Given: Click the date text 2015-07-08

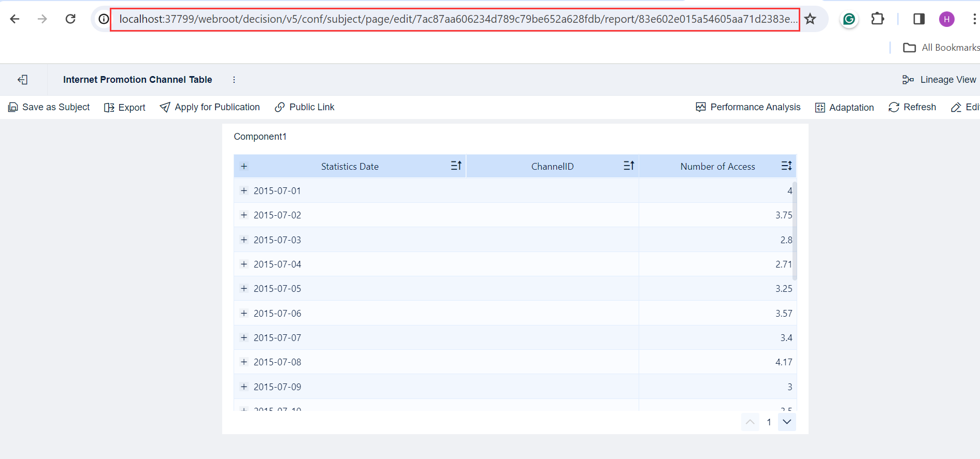Looking at the screenshot, I should click(x=277, y=362).
